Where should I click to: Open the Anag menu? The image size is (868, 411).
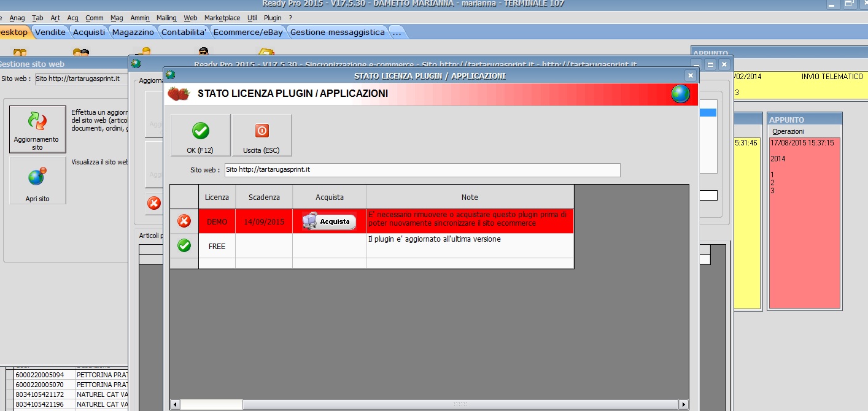point(17,18)
